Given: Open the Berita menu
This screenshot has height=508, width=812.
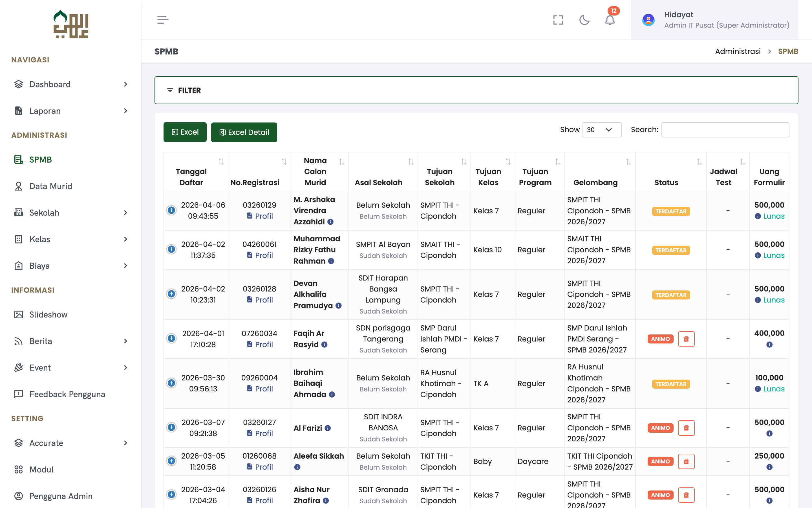Looking at the screenshot, I should coord(70,341).
